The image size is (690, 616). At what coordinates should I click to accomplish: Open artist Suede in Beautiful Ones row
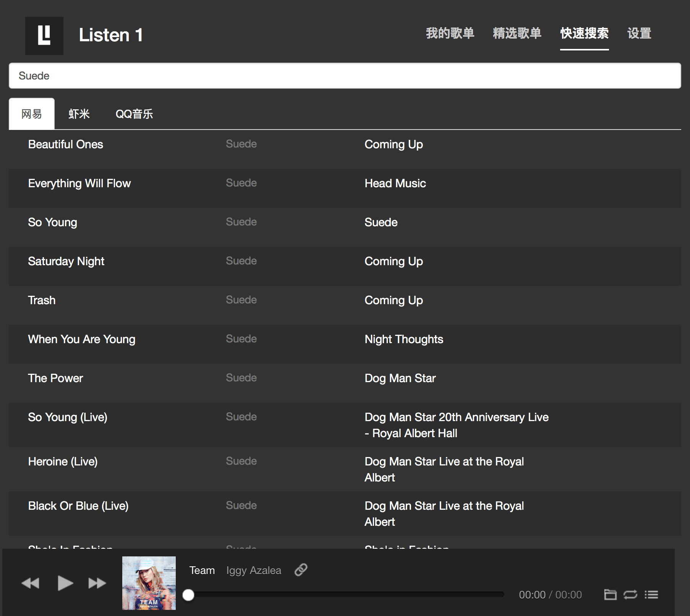(241, 144)
